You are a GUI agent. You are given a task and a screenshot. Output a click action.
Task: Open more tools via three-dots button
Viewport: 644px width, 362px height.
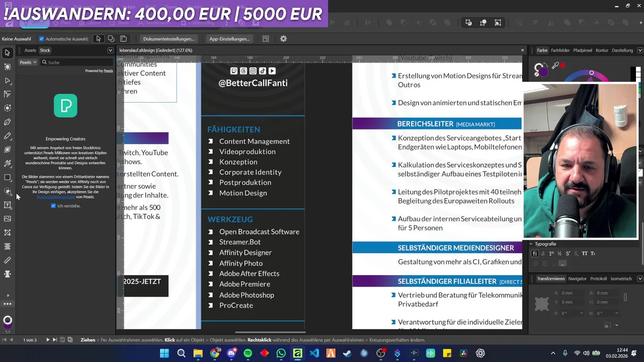(x=8, y=304)
